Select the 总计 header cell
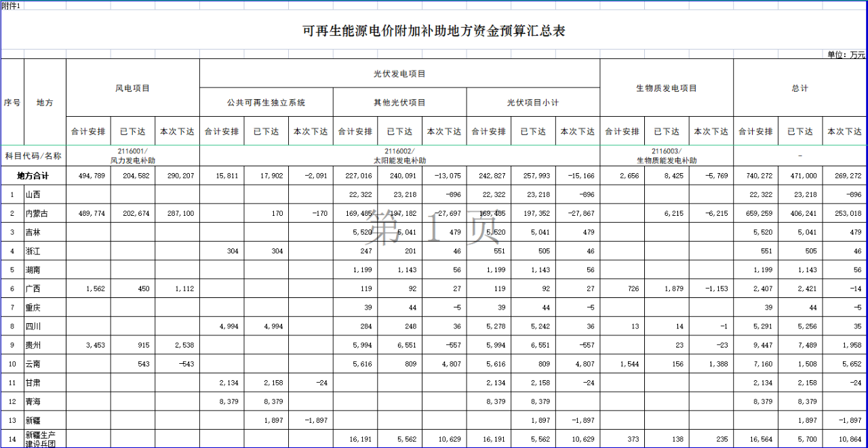Image resolution: width=868 pixels, height=448 pixels. [x=800, y=88]
